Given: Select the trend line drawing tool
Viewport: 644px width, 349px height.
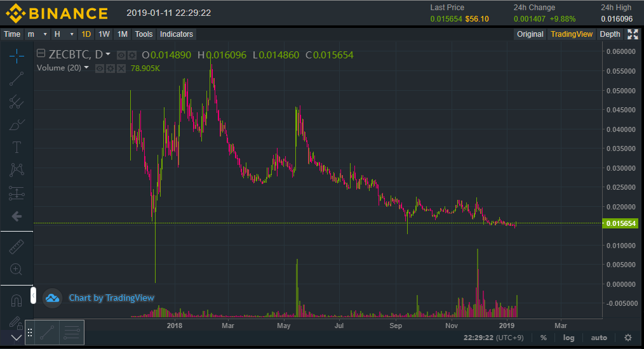Looking at the screenshot, I should coord(17,79).
